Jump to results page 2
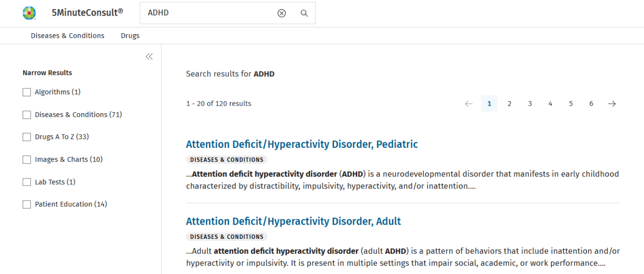 (509, 104)
